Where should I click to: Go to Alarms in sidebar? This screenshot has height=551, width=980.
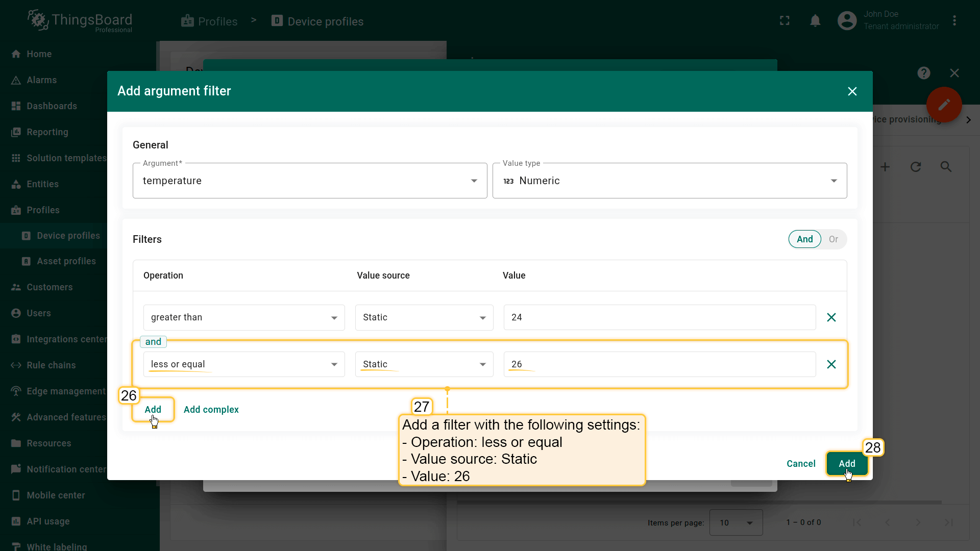(42, 80)
